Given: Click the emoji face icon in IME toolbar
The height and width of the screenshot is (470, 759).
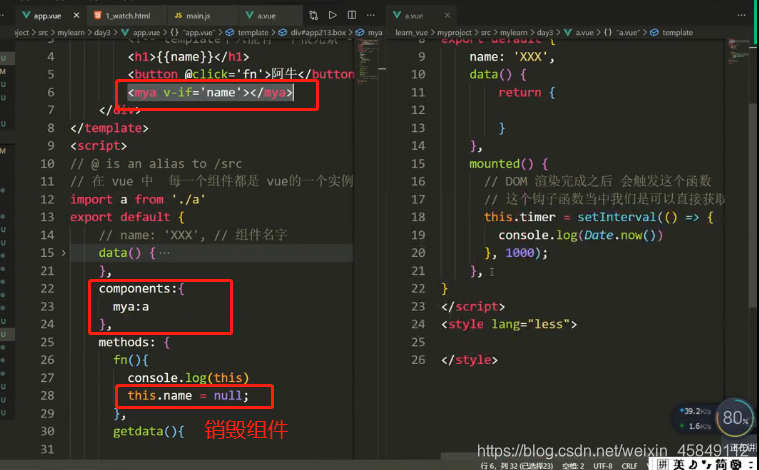Looking at the screenshot, I should pyautogui.click(x=736, y=464).
